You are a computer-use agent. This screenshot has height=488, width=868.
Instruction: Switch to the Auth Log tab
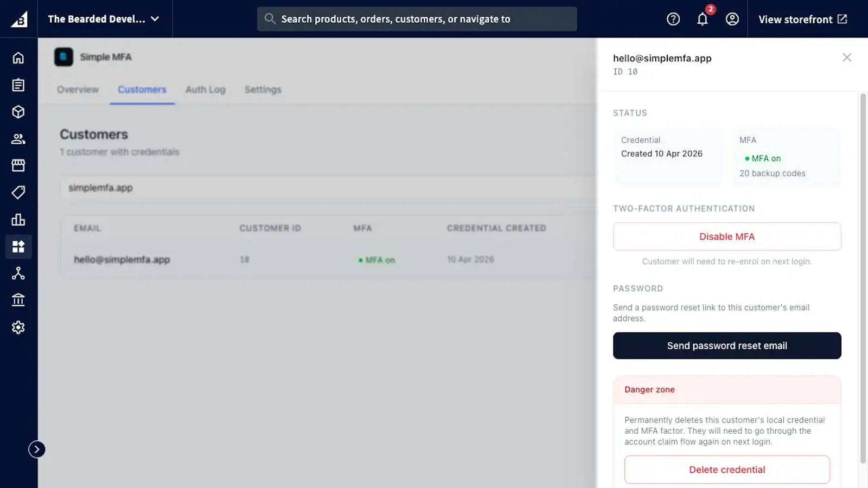click(206, 89)
